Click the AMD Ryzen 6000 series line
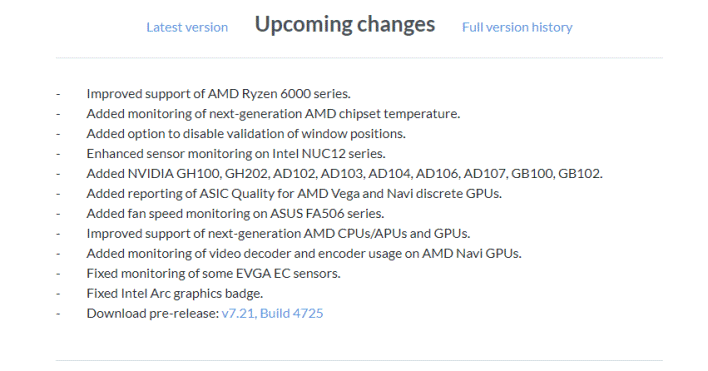Viewport: 708px width, 371px height. coord(219,93)
